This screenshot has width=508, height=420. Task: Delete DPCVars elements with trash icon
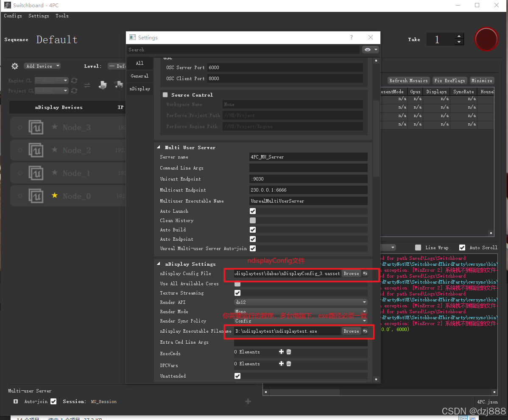pos(289,364)
